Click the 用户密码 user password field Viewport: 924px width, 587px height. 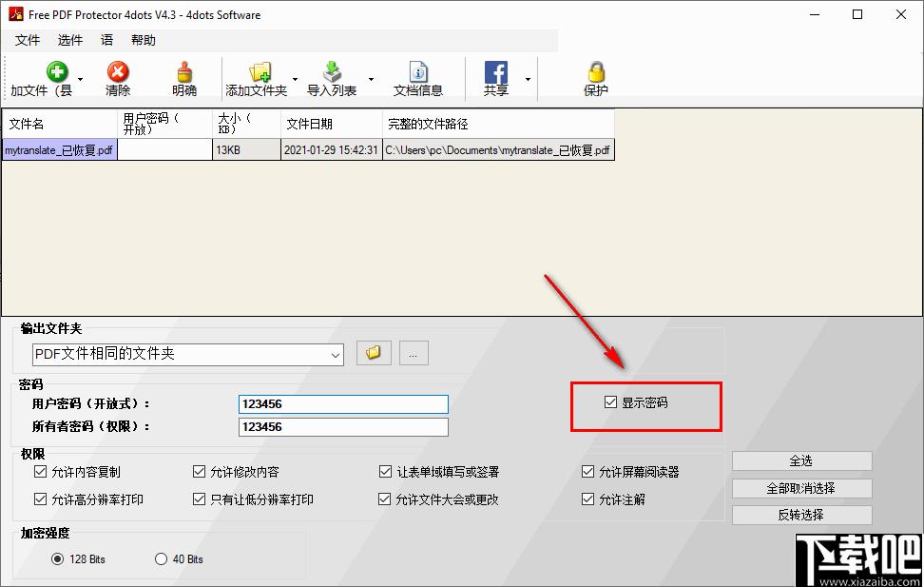click(343, 404)
